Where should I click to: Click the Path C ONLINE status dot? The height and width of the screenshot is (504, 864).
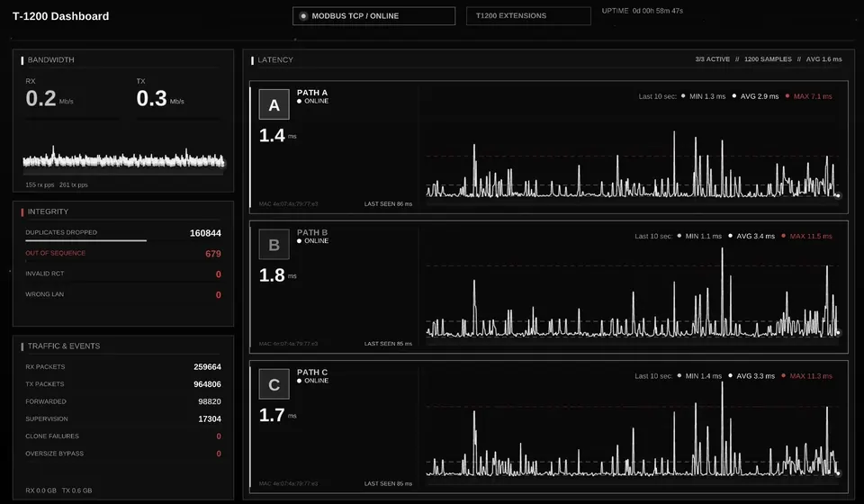coord(299,382)
